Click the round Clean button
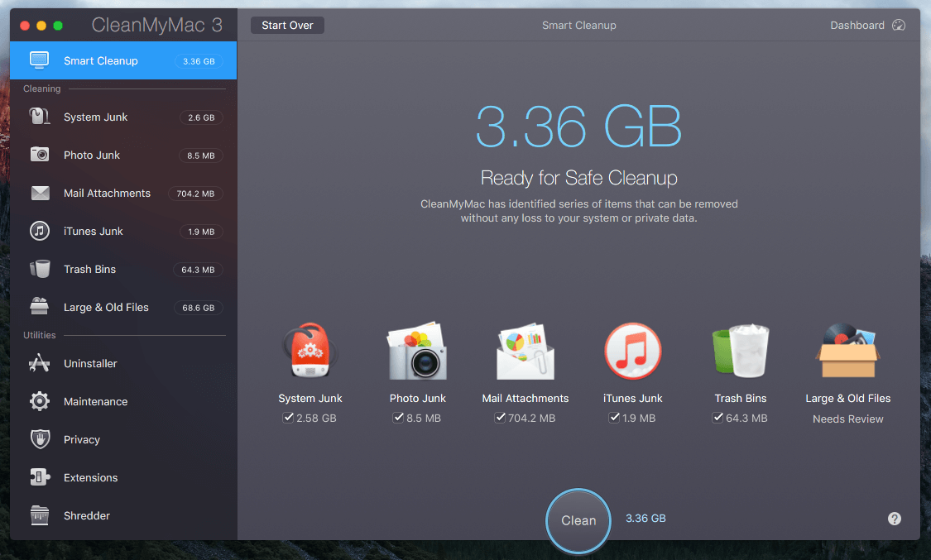 (x=578, y=520)
